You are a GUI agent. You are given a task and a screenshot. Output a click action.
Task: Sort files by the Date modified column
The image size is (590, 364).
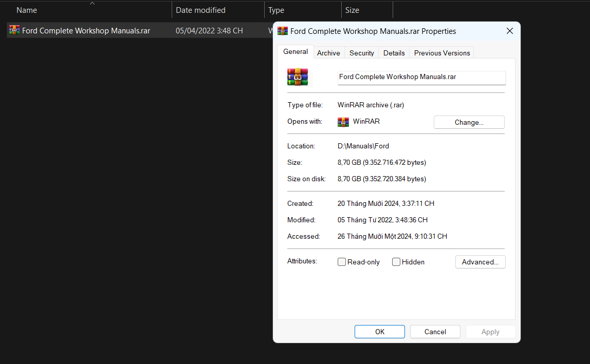click(200, 10)
